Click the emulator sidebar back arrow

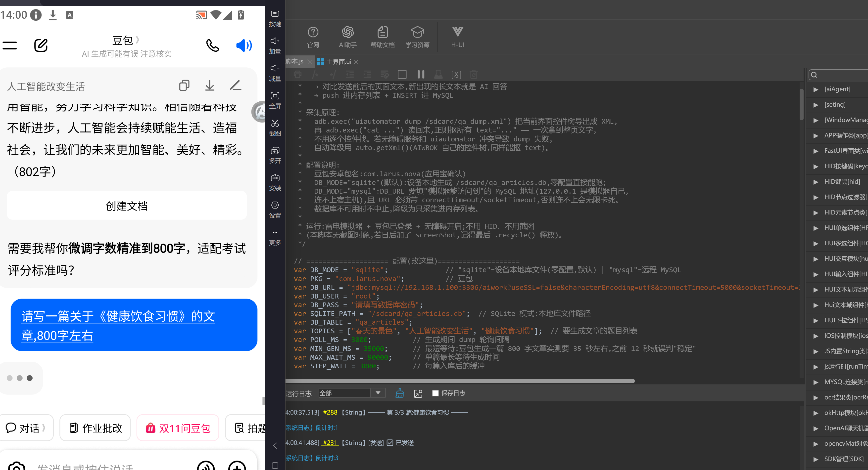pyautogui.click(x=275, y=446)
